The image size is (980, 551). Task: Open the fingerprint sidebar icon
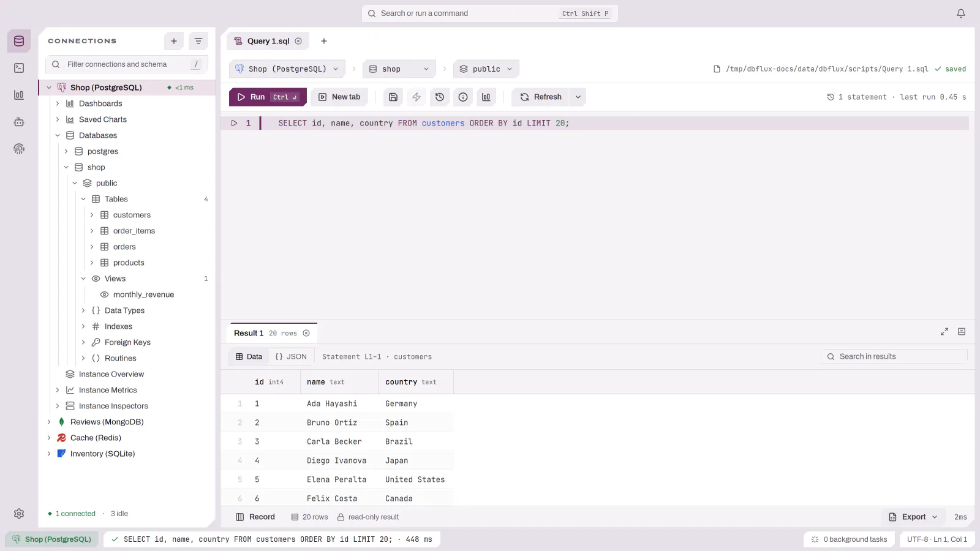(x=19, y=149)
